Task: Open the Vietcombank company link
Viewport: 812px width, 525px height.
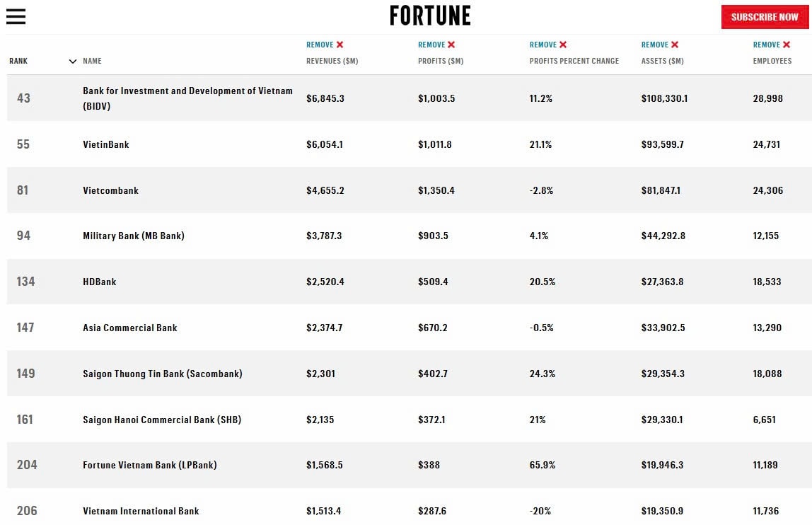Action: (x=110, y=190)
